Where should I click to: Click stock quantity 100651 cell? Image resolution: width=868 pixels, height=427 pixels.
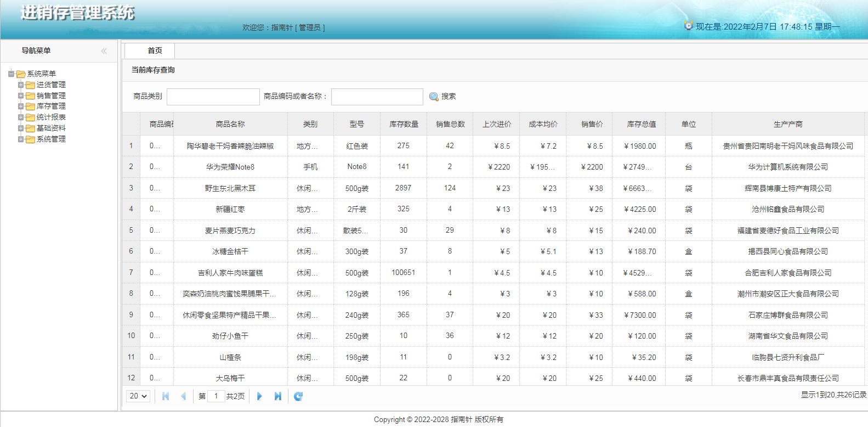[404, 273]
